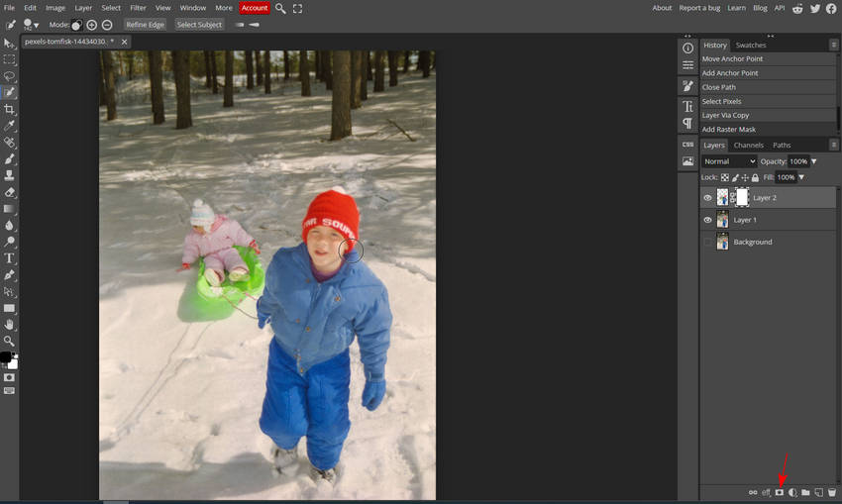
Task: Select the Lasso tool
Action: point(9,76)
